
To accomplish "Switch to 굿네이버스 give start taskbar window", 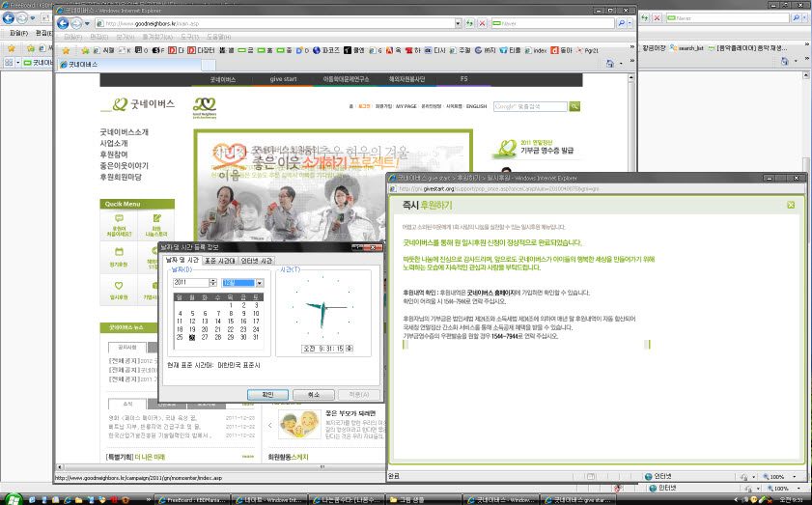I will click(578, 500).
